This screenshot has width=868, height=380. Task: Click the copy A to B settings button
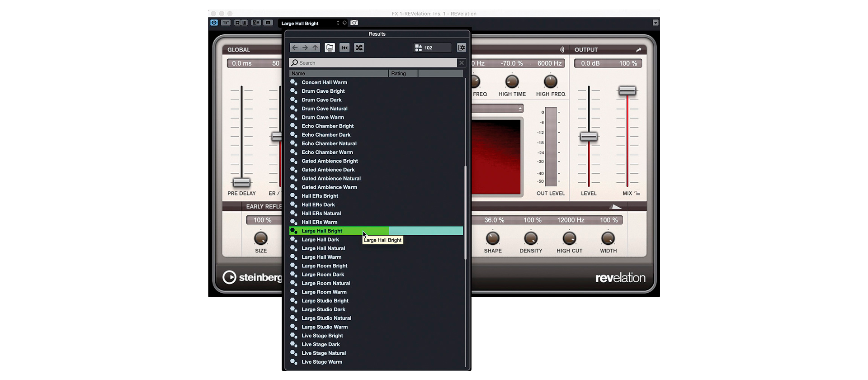click(268, 23)
